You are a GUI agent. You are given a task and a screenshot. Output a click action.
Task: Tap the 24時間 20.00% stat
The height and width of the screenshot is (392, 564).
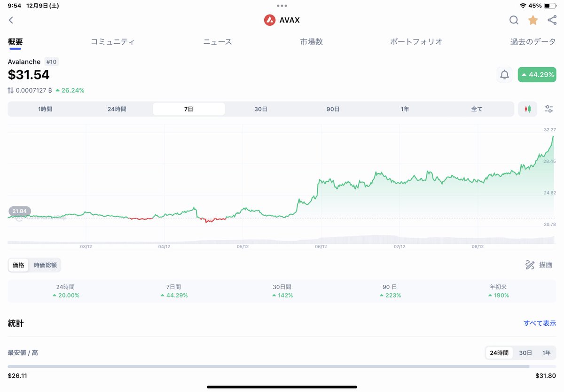65,291
